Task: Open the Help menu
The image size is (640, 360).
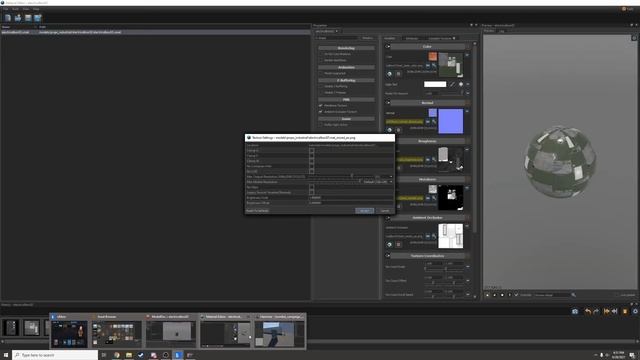Action: 36,9
